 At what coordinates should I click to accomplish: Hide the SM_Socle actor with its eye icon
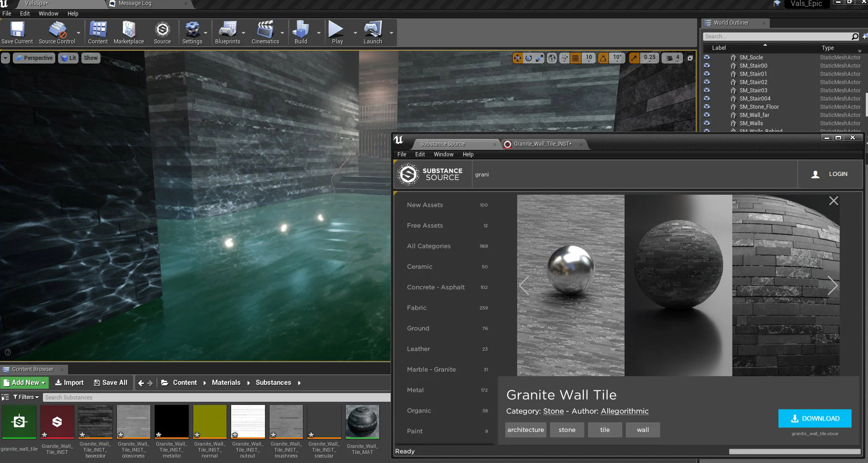tap(707, 58)
